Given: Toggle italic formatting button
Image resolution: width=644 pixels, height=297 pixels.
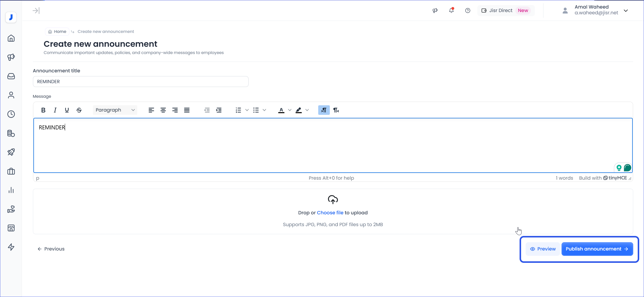Looking at the screenshot, I should click(x=55, y=110).
